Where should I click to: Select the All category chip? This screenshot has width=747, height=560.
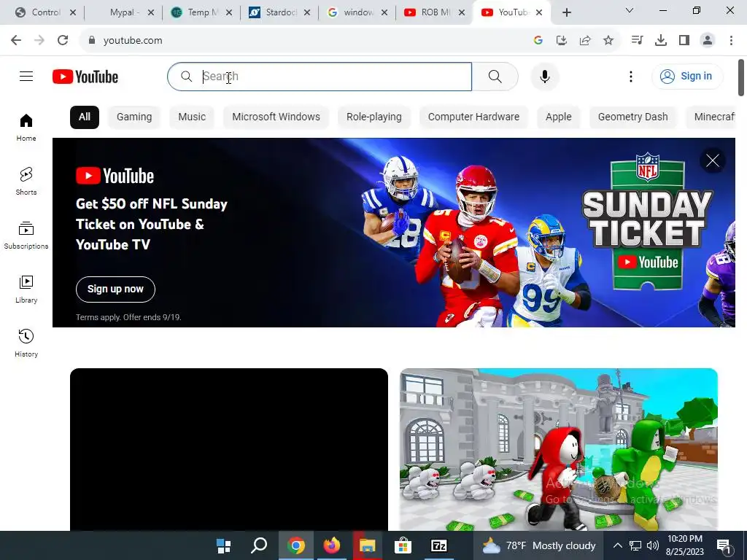click(x=85, y=117)
